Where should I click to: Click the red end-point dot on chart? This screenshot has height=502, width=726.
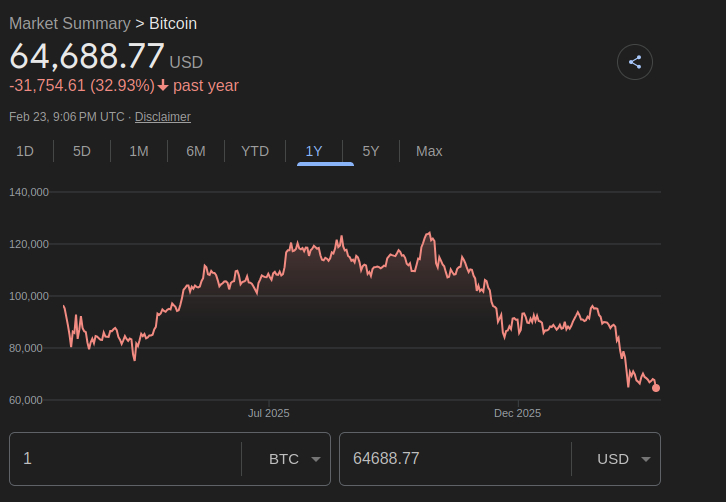tap(656, 388)
